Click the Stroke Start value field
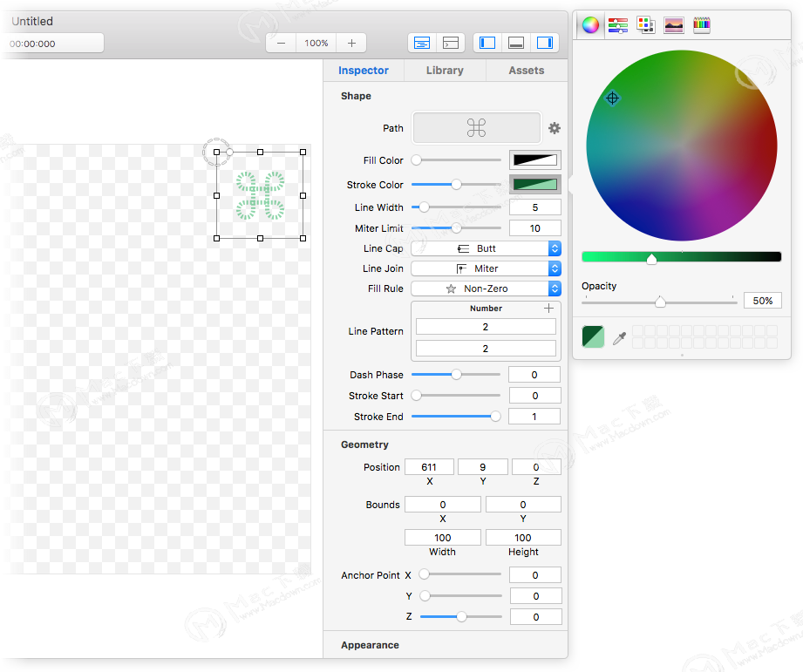The width and height of the screenshot is (803, 672). coord(534,395)
